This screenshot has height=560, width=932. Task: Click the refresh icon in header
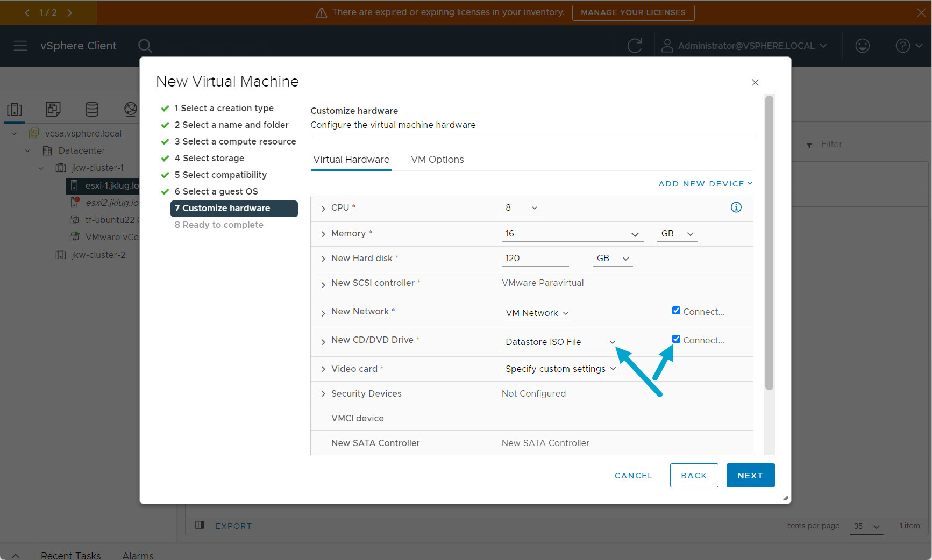pos(635,46)
